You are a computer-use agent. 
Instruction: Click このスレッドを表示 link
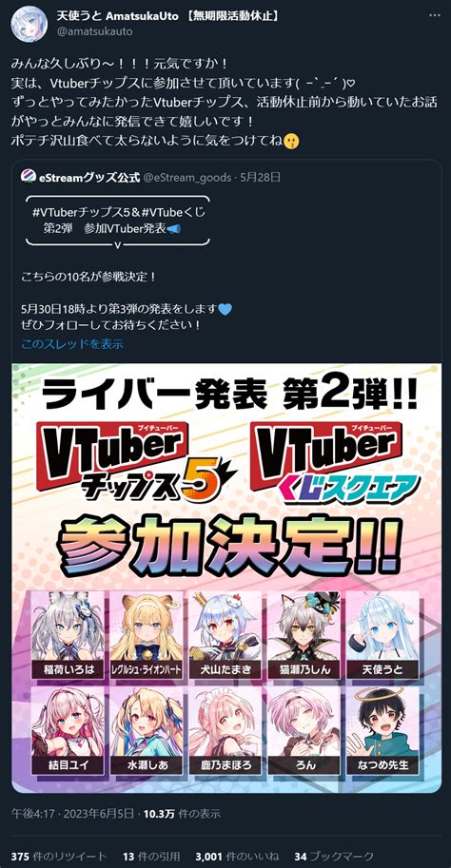pos(72,344)
